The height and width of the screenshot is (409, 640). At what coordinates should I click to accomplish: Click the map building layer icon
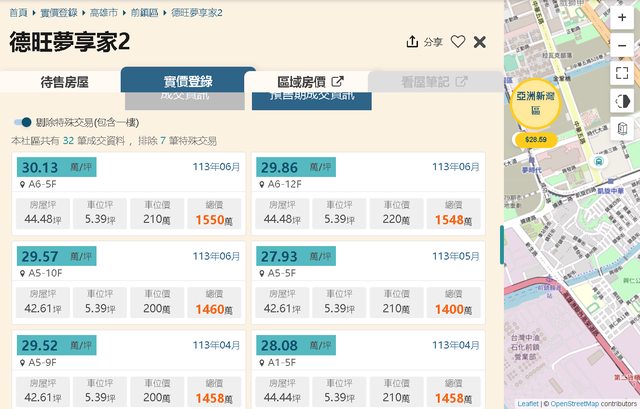tap(622, 129)
